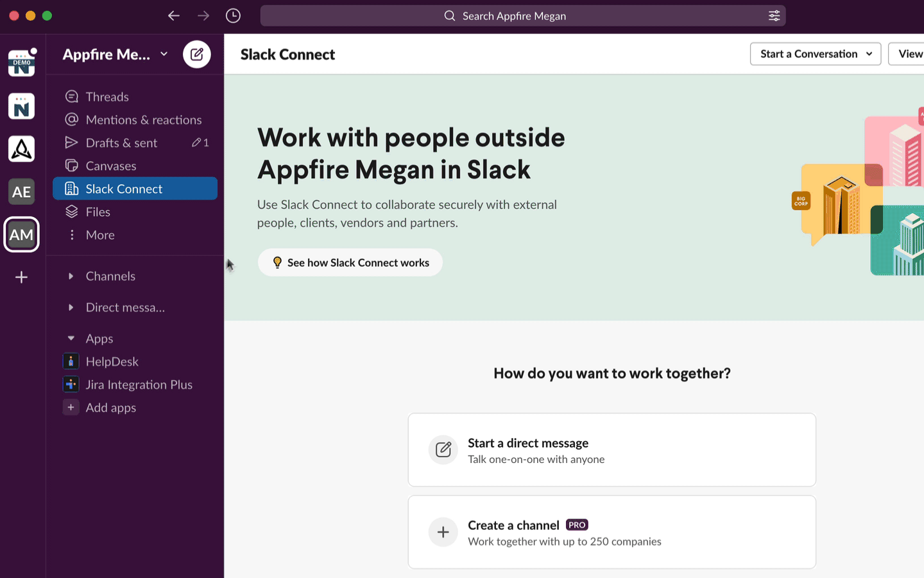Click Add apps
The height and width of the screenshot is (578, 924).
tap(135, 407)
